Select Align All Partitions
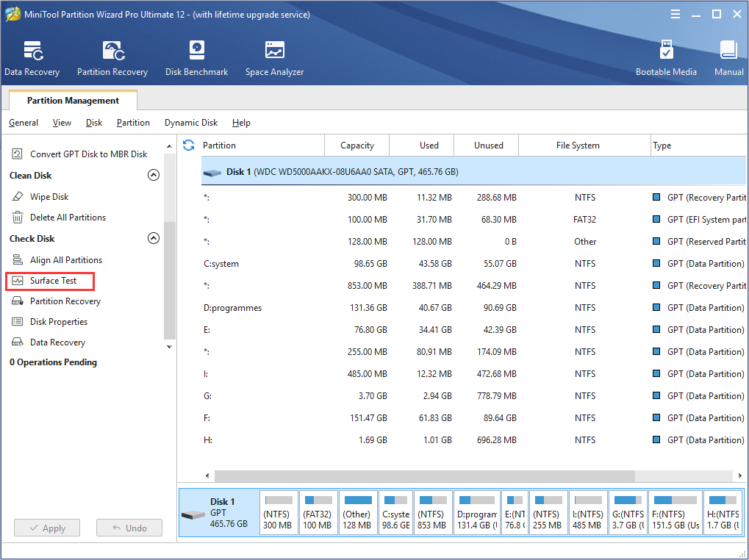749x560 pixels. tap(71, 259)
